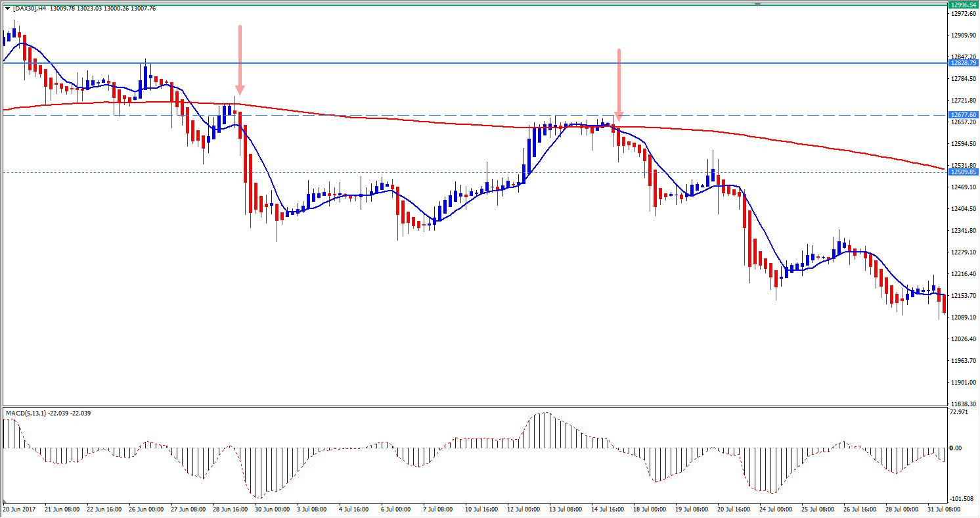980x518 pixels.
Task: Click the 12509.85 dotted line price tag
Action: click(962, 172)
